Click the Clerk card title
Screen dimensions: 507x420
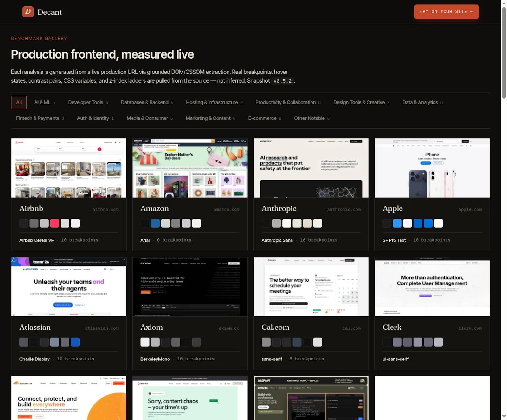tap(392, 327)
